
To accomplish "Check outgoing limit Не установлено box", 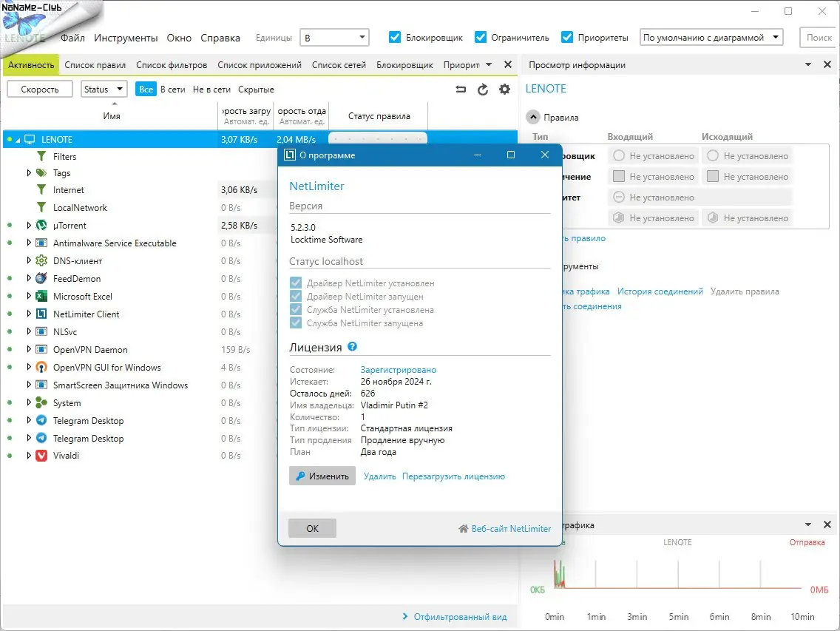I will coord(713,176).
